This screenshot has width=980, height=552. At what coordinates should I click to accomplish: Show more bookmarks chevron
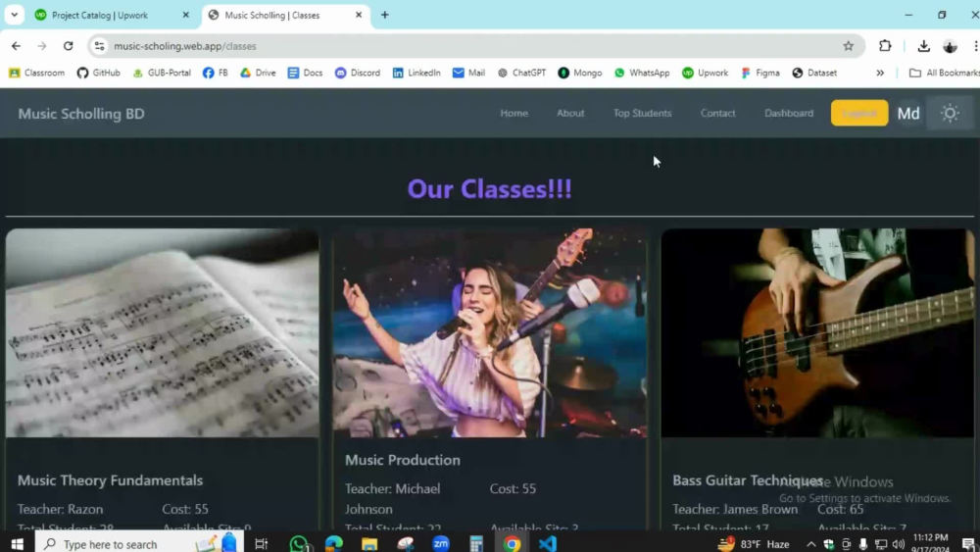point(879,74)
